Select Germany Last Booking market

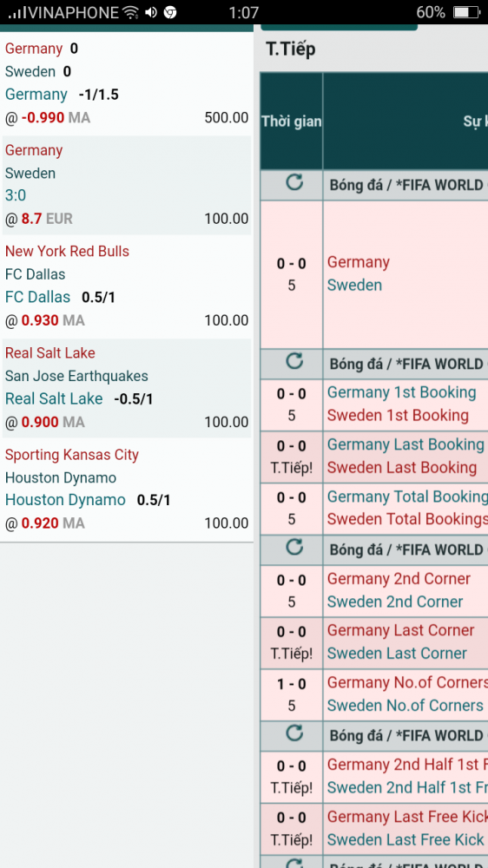click(406, 444)
